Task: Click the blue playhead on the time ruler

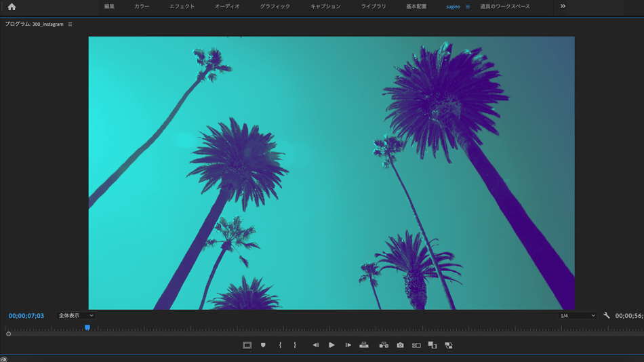Action: 87,328
